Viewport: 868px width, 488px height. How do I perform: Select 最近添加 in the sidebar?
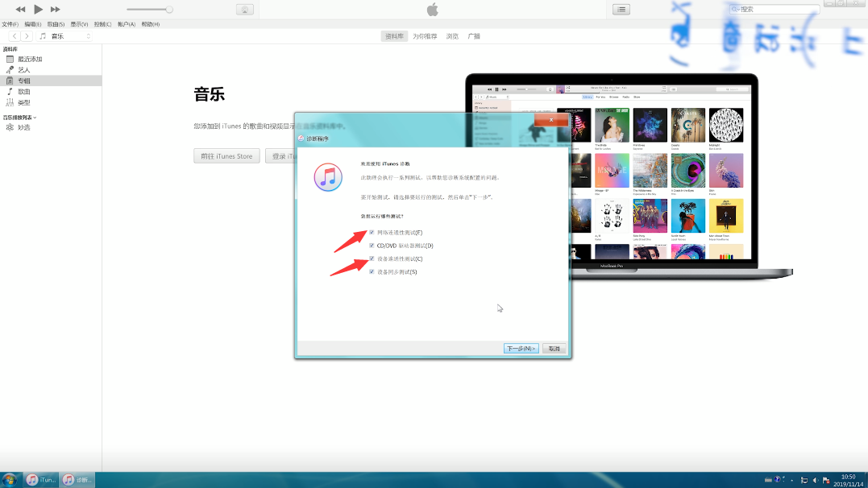point(51,59)
